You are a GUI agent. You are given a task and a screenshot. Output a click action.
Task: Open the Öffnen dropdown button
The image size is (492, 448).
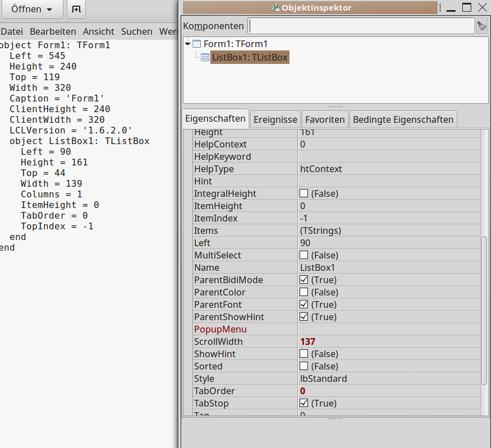coord(33,10)
